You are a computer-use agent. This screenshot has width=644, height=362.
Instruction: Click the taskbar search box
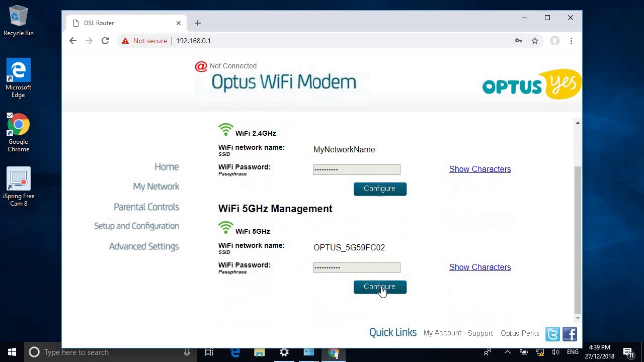pos(111,352)
